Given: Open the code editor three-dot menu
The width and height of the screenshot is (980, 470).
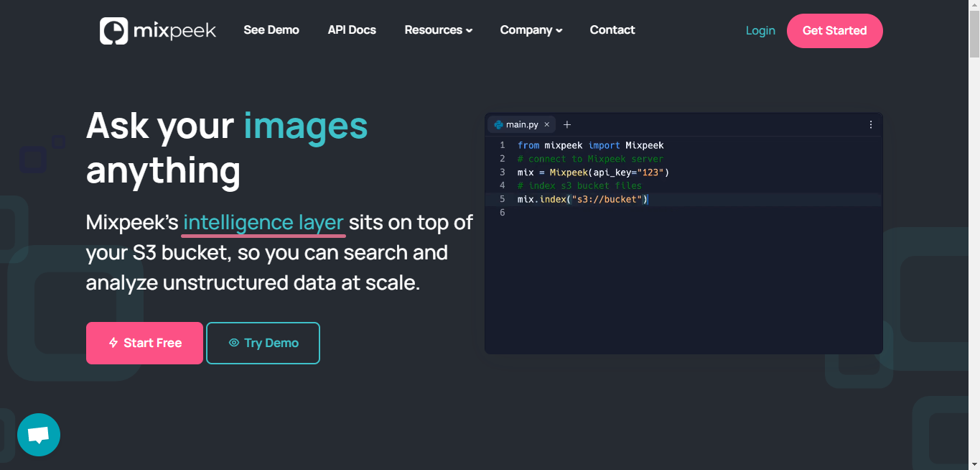Looking at the screenshot, I should (871, 124).
